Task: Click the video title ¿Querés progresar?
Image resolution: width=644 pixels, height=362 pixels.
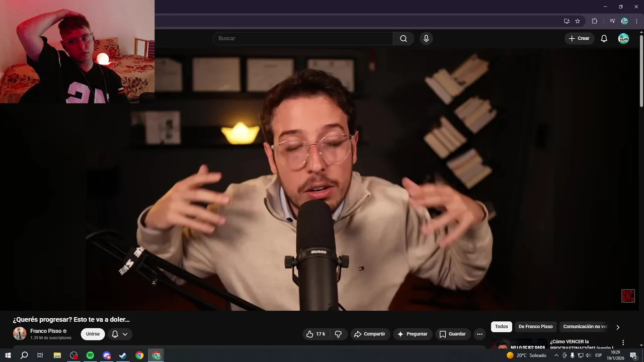Action: (71, 319)
